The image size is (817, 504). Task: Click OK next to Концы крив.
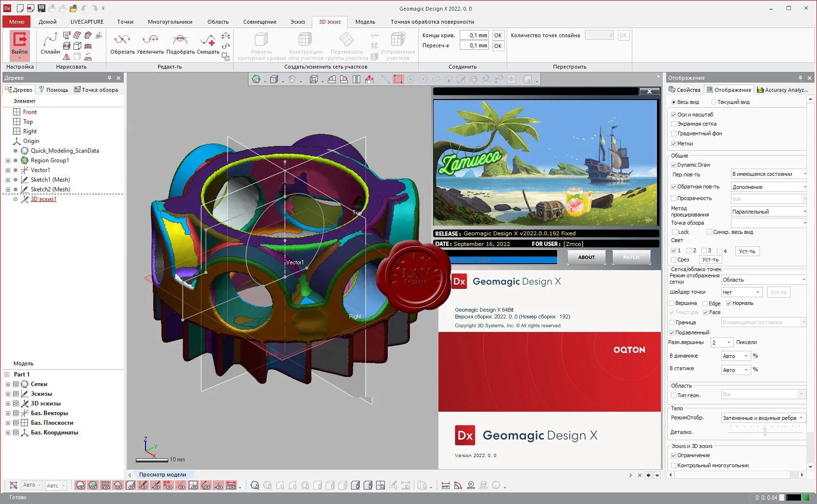[x=497, y=35]
